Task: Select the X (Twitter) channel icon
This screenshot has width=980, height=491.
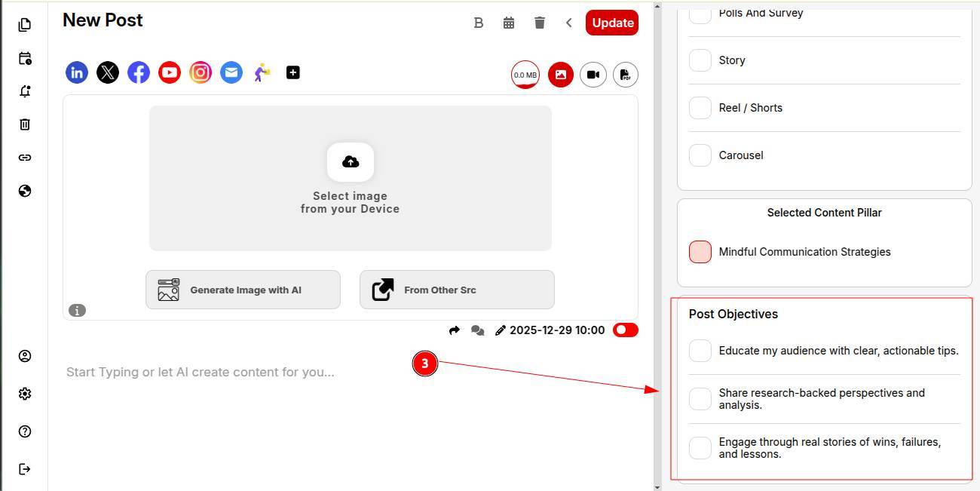Action: click(108, 72)
